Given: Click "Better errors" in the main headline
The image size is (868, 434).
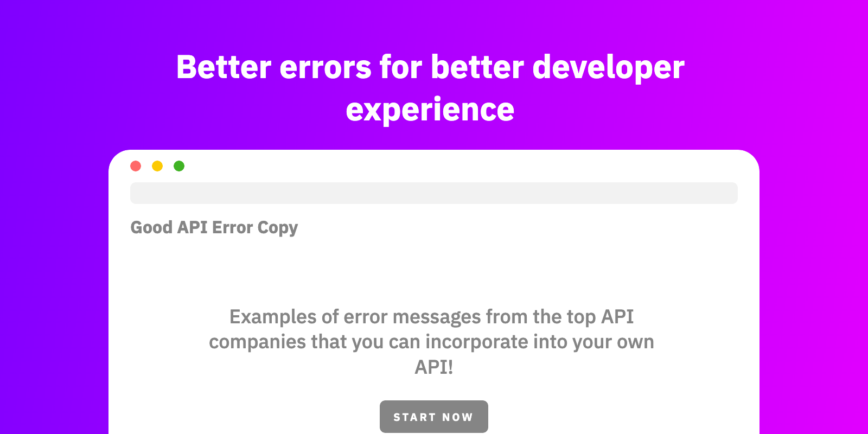Looking at the screenshot, I should pyautogui.click(x=274, y=67).
